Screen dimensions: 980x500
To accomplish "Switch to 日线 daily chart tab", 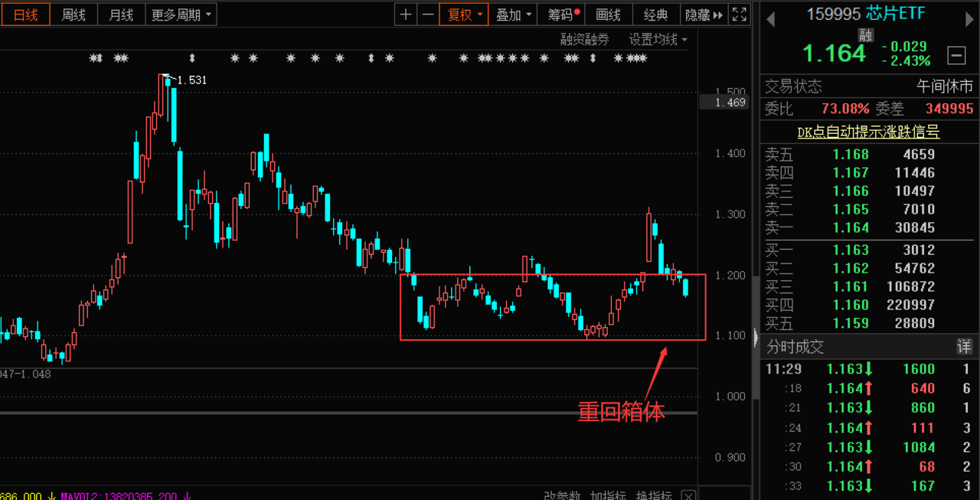I will [26, 15].
